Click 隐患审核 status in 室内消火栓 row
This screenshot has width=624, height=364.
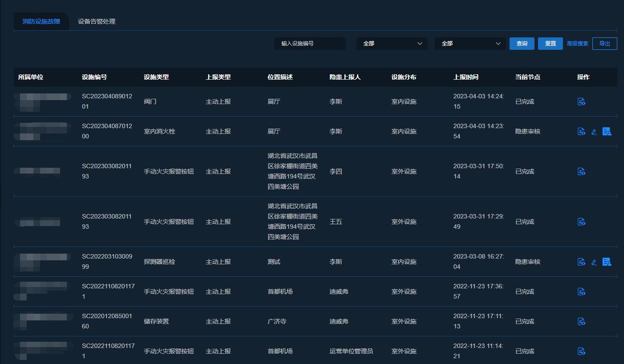pyautogui.click(x=528, y=131)
